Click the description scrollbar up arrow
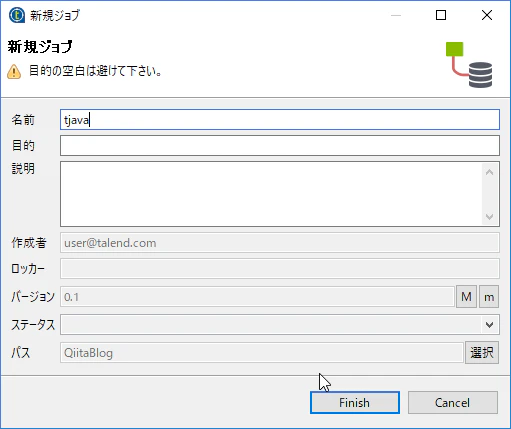511x429 pixels. (x=489, y=172)
